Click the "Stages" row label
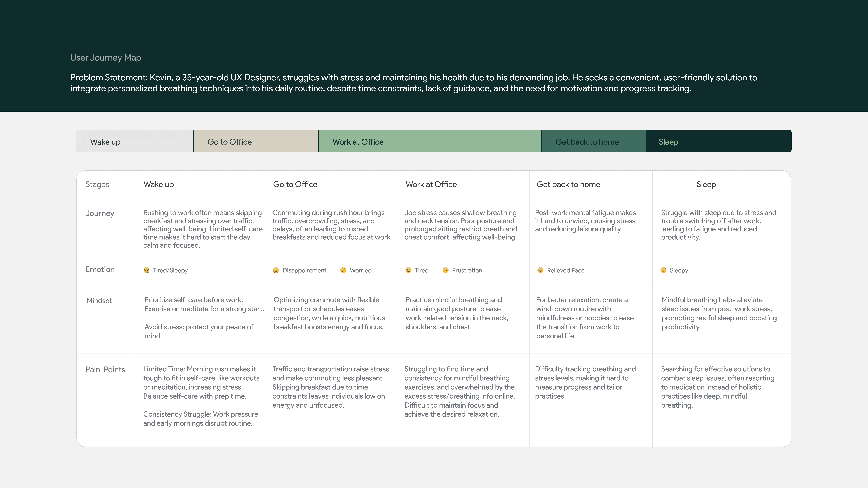This screenshot has height=488, width=868. coord(97,185)
